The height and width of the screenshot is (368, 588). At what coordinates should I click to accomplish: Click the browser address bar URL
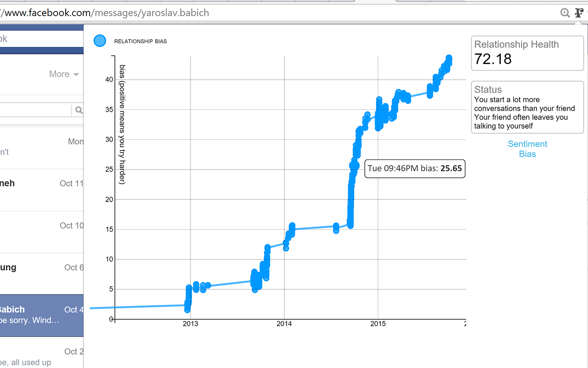click(105, 13)
